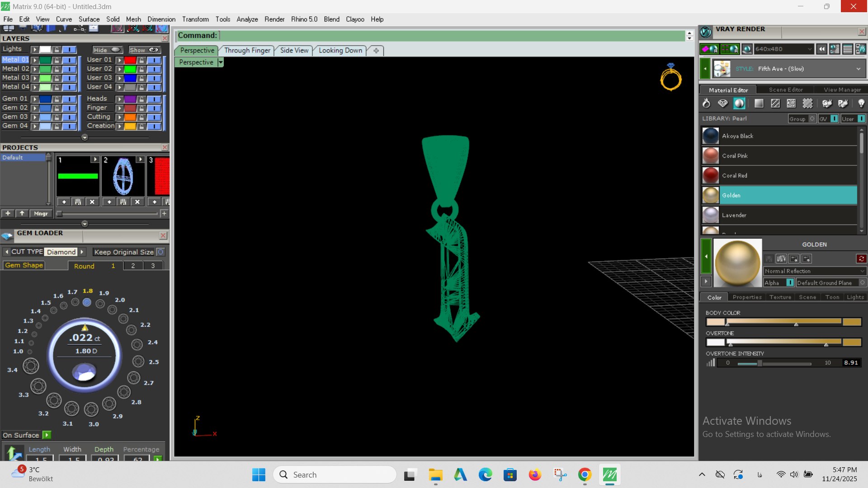
Task: Click the Mngr button in Projects
Action: coord(41,213)
